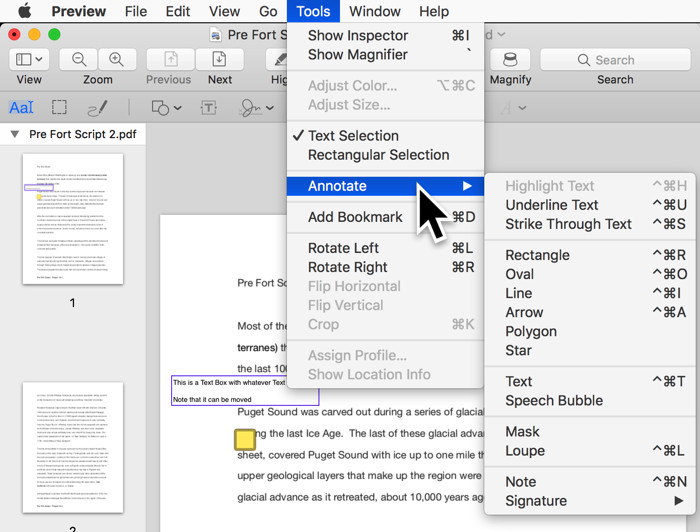The image size is (700, 532).
Task: Choose Show Inspector
Action: [385, 35]
